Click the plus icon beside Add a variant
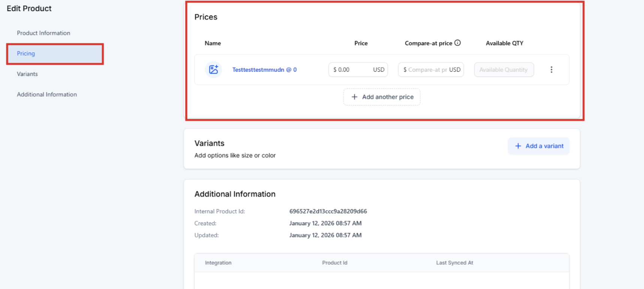644x289 pixels. pos(518,146)
